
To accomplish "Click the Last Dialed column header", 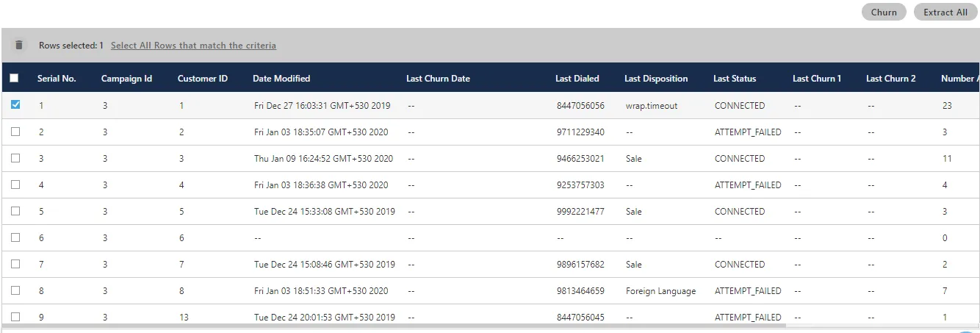I will pos(577,79).
